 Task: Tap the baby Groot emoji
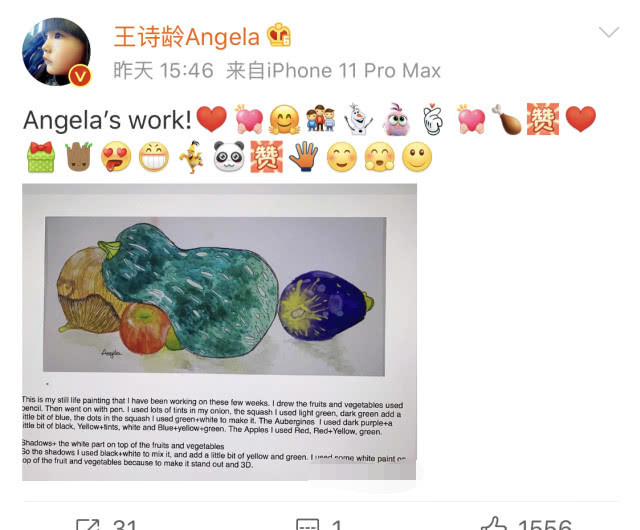pos(78,157)
